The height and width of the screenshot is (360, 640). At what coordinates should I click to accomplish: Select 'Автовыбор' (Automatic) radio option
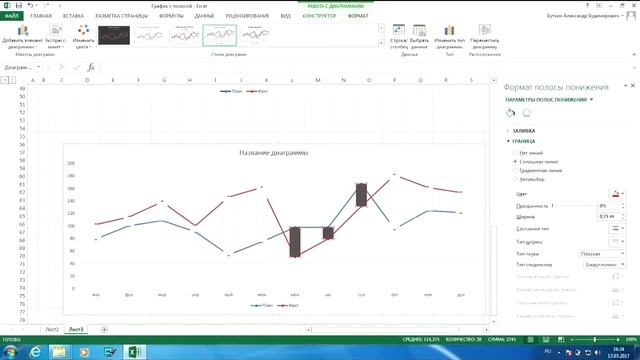515,179
